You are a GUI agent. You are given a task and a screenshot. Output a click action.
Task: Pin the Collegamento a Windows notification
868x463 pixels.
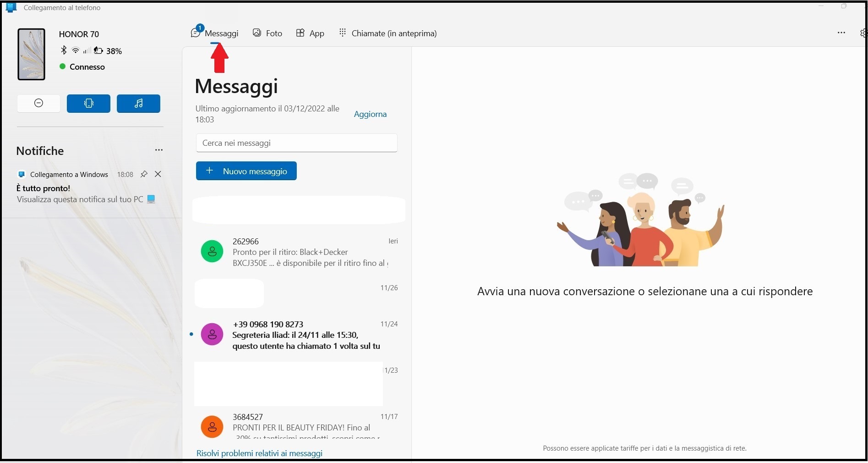(x=144, y=174)
